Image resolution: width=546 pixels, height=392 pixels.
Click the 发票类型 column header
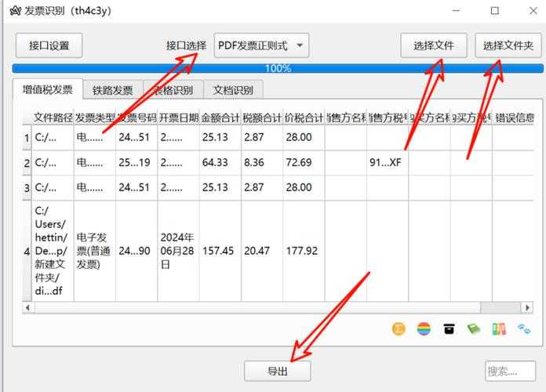point(95,118)
